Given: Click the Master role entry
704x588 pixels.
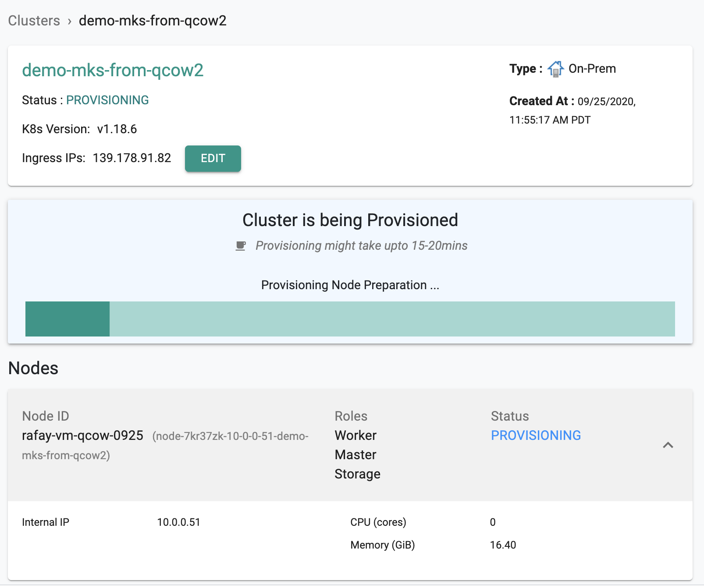Looking at the screenshot, I should 356,454.
